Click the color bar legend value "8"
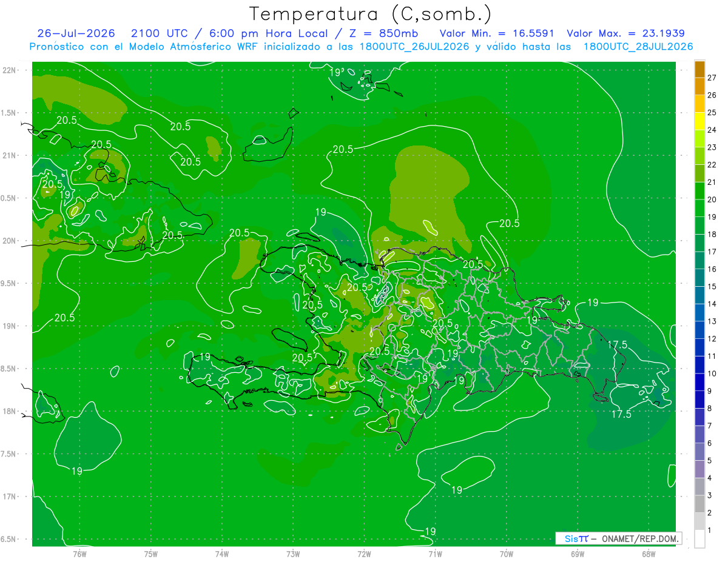The image size is (728, 562). [x=709, y=409]
